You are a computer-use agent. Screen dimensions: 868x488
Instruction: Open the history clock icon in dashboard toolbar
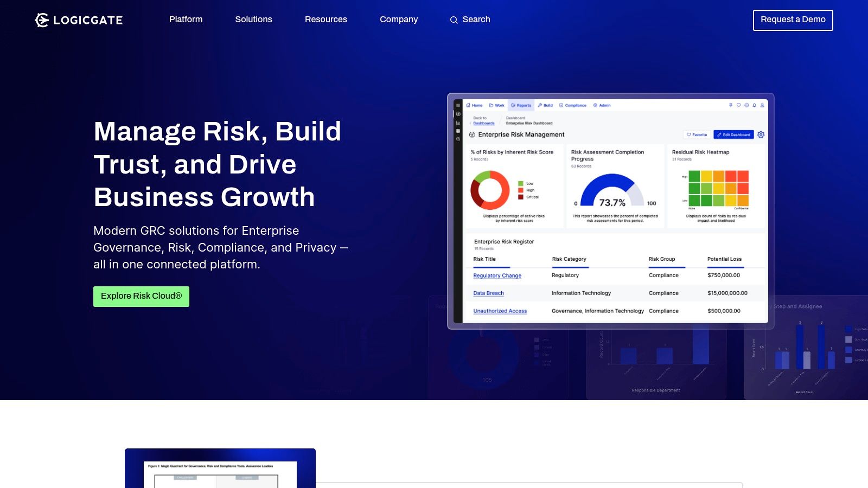point(746,105)
